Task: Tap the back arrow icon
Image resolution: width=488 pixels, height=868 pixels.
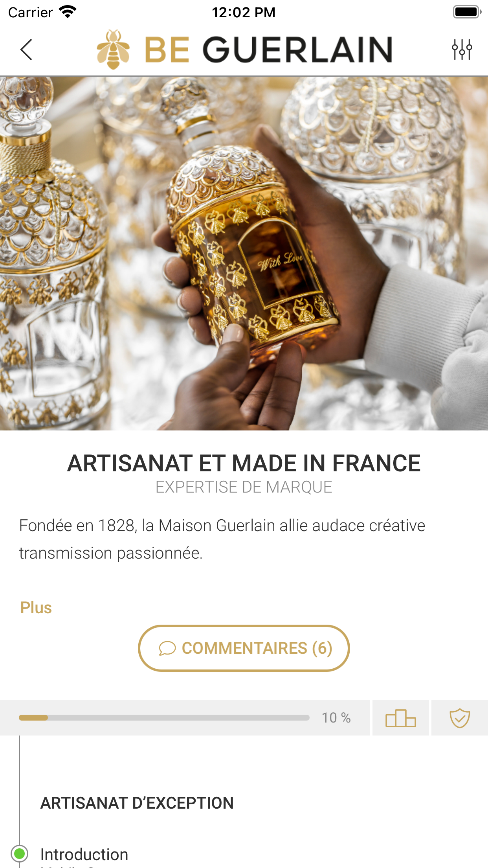Action: (x=26, y=50)
